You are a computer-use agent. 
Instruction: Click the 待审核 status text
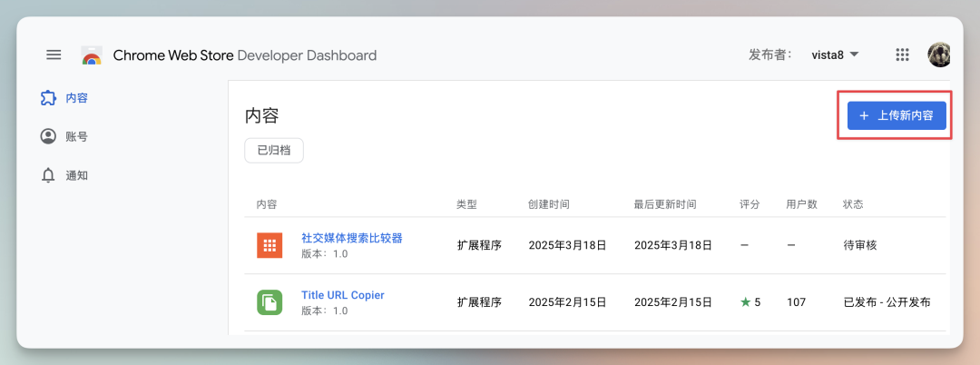(x=860, y=246)
